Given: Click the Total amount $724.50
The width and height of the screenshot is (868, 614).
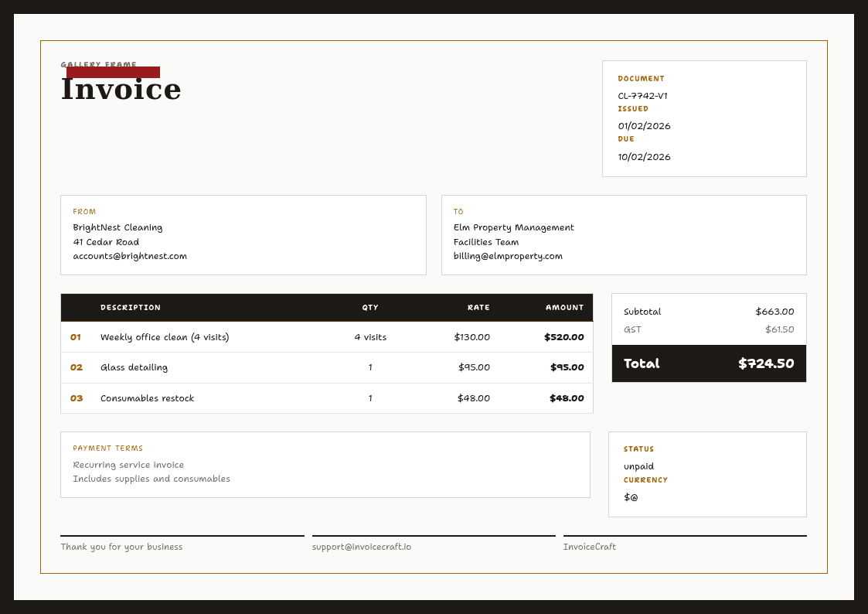Looking at the screenshot, I should tap(766, 363).
